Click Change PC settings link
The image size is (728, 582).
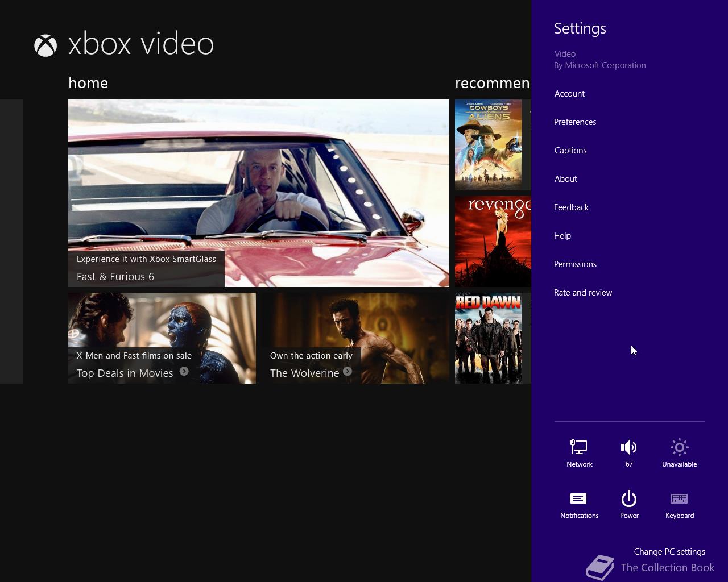pyautogui.click(x=669, y=552)
